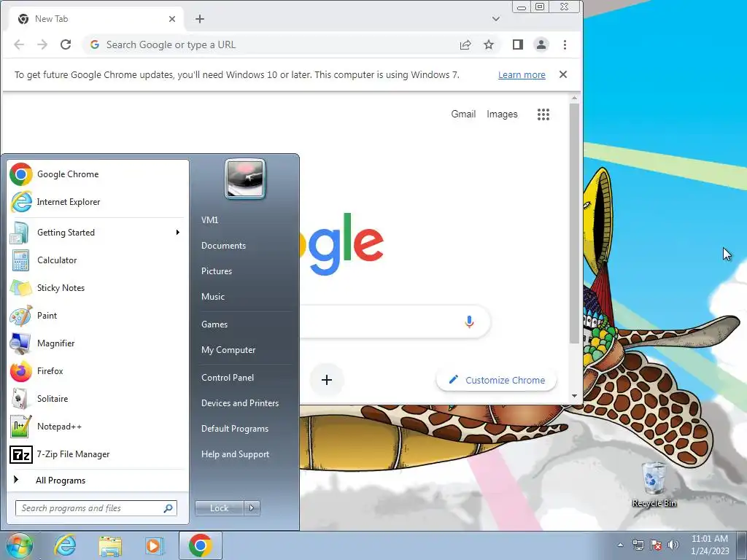Expand Getting Started submenu arrow

coord(178,233)
